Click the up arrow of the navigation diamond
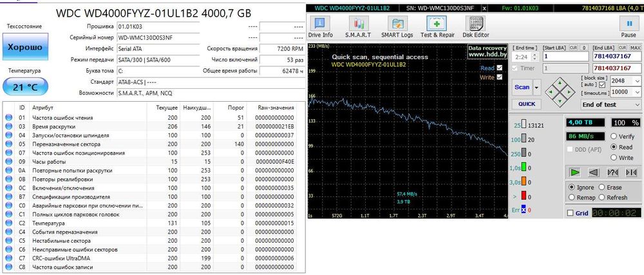644x275 pixels. [560, 82]
